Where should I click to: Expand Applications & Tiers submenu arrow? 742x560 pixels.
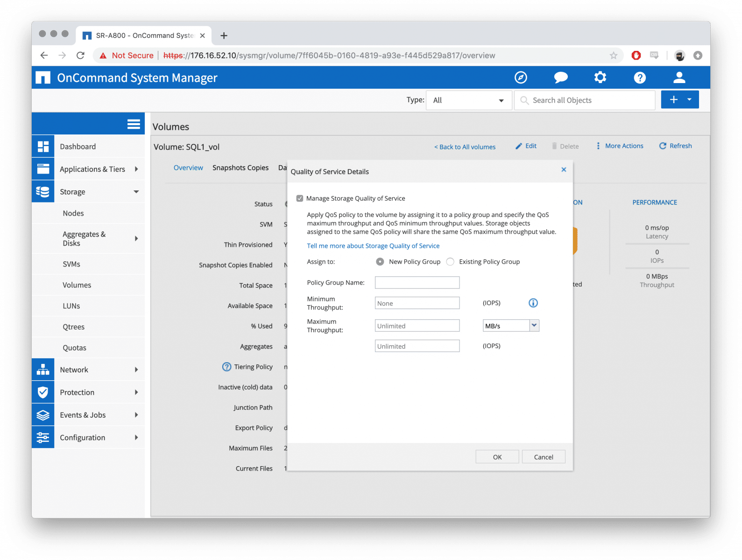(x=136, y=169)
